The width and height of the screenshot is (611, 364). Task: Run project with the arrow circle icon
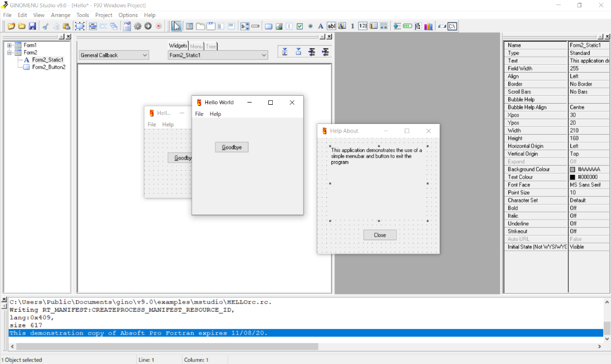pyautogui.click(x=148, y=26)
